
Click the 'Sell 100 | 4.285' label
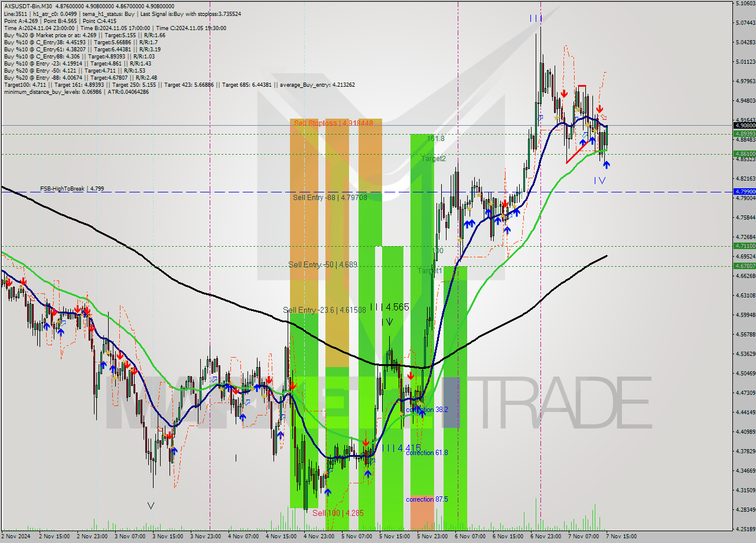point(338,513)
